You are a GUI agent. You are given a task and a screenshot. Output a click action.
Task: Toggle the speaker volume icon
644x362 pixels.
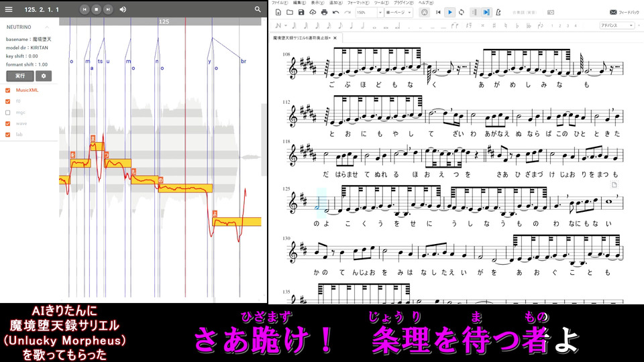pyautogui.click(x=123, y=9)
